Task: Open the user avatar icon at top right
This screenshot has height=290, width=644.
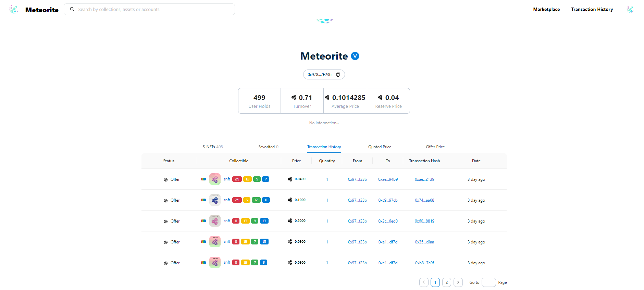Action: click(x=630, y=10)
